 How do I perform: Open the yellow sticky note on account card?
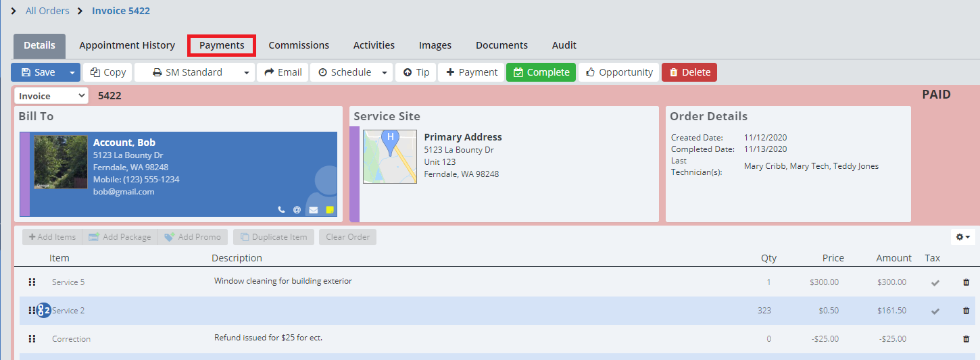pyautogui.click(x=330, y=210)
